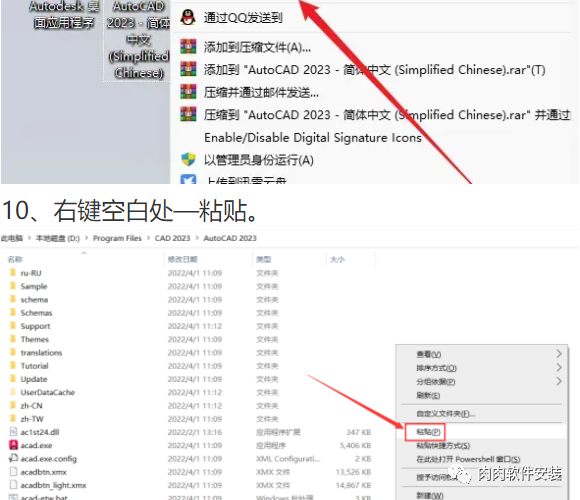Click the Sample folder icon
Image resolution: width=580 pixels, height=500 pixels.
tap(13, 286)
